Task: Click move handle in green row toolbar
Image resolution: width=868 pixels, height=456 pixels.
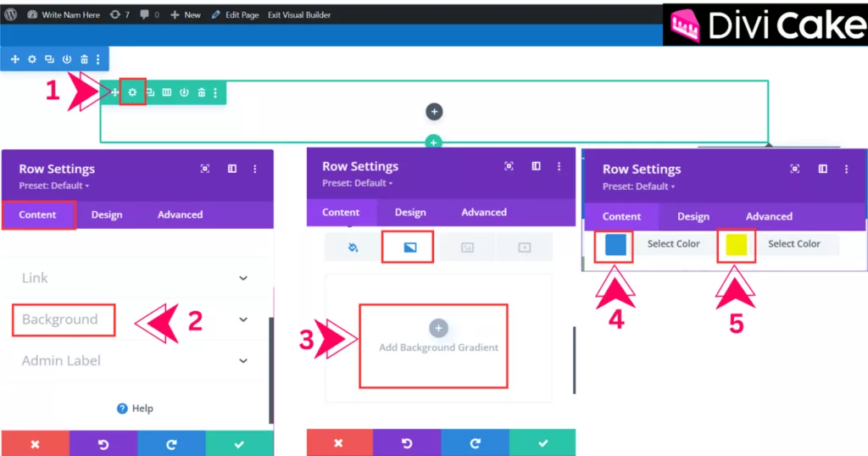Action: tap(114, 92)
